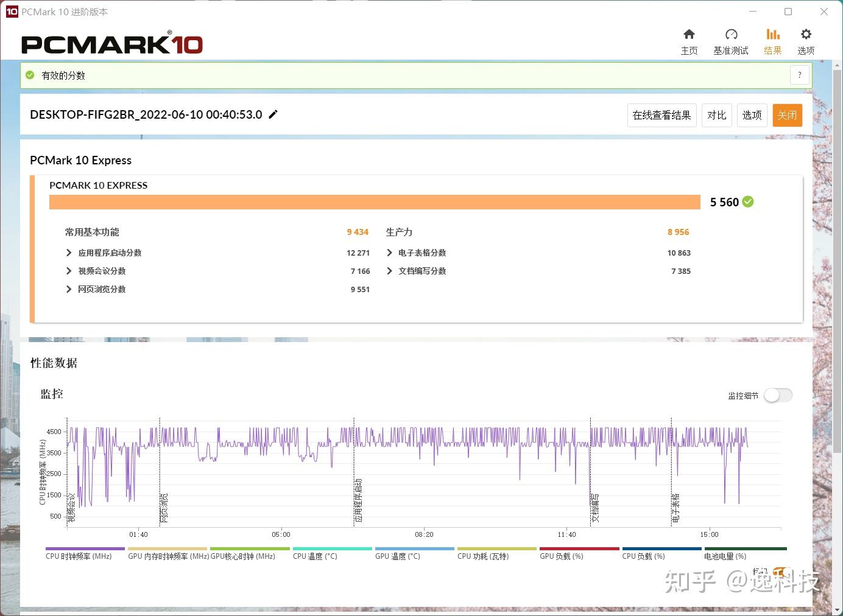Click the orange 关闭 button
This screenshot has height=616, width=843.
point(787,115)
